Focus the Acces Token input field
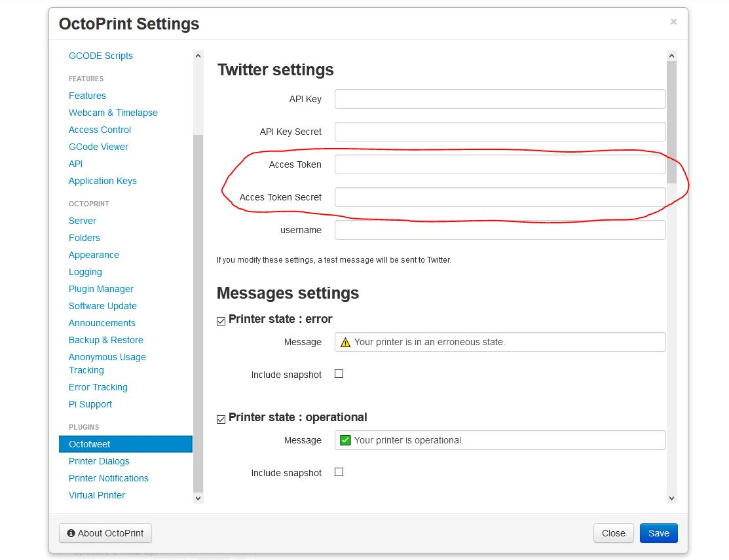The height and width of the screenshot is (560, 729). (500, 164)
